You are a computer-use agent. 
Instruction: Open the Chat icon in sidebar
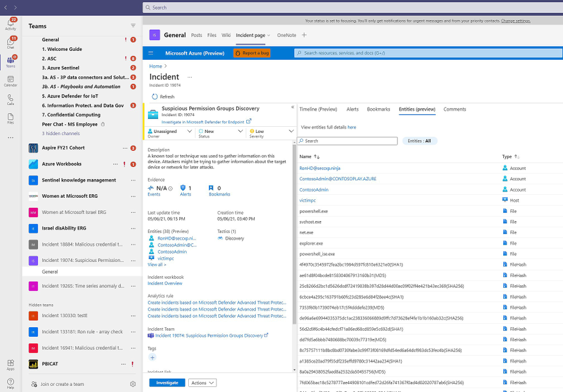point(11,43)
